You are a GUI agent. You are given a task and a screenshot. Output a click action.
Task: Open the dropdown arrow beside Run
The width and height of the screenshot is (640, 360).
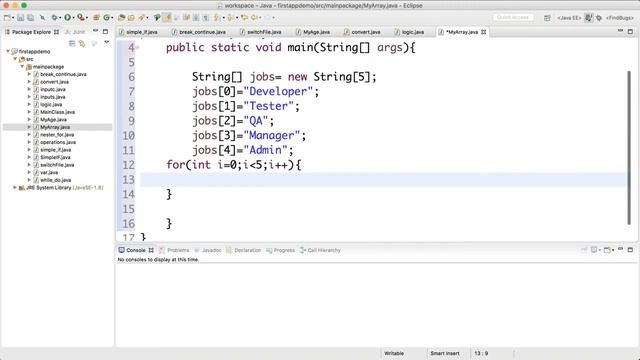pos(73,18)
